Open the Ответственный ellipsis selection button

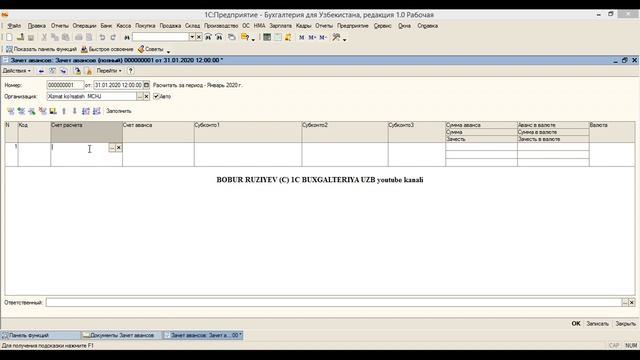coord(625,302)
